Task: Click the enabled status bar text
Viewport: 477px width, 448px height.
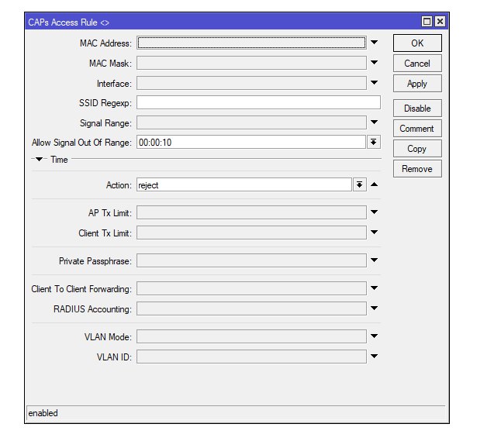Action: (x=43, y=413)
